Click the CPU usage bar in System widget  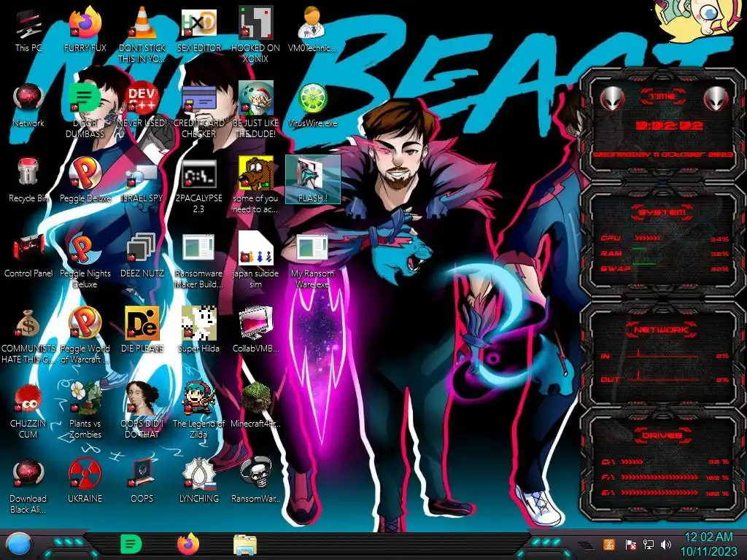click(648, 238)
